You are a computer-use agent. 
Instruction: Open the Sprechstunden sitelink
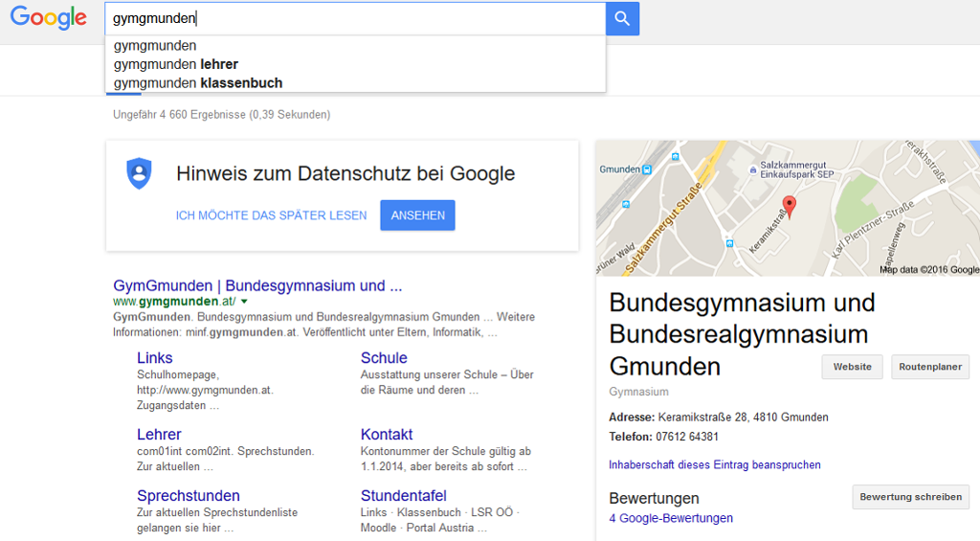(x=189, y=495)
